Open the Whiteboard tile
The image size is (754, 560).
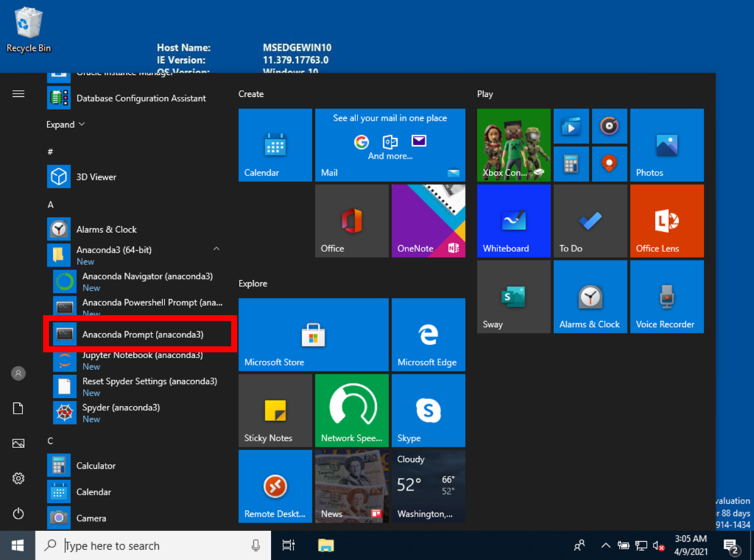click(514, 221)
